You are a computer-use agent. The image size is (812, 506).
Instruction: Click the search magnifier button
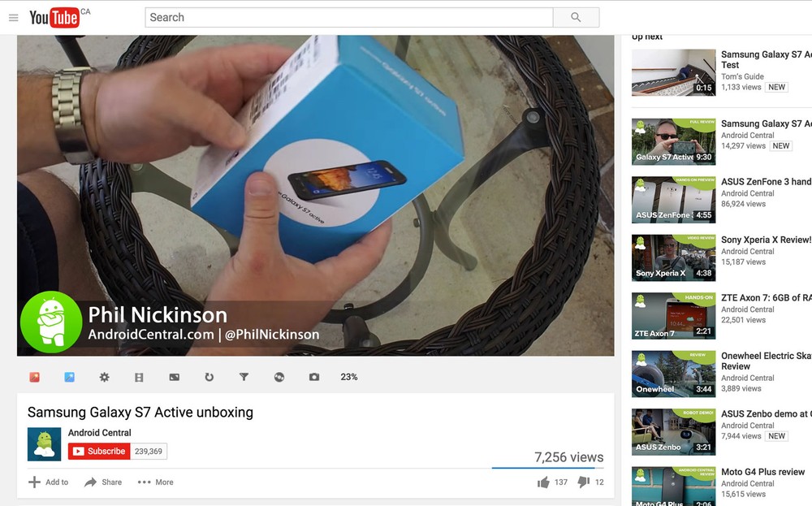click(x=576, y=17)
